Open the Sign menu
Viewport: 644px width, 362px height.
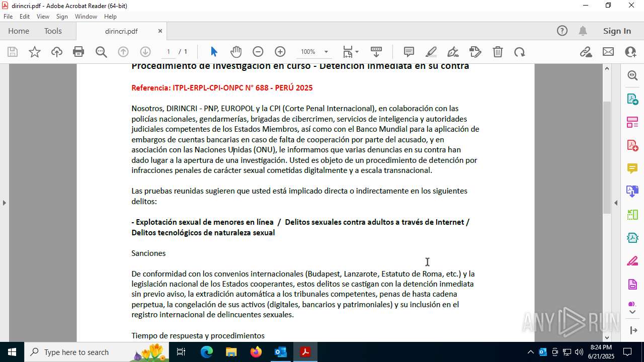pos(62,17)
